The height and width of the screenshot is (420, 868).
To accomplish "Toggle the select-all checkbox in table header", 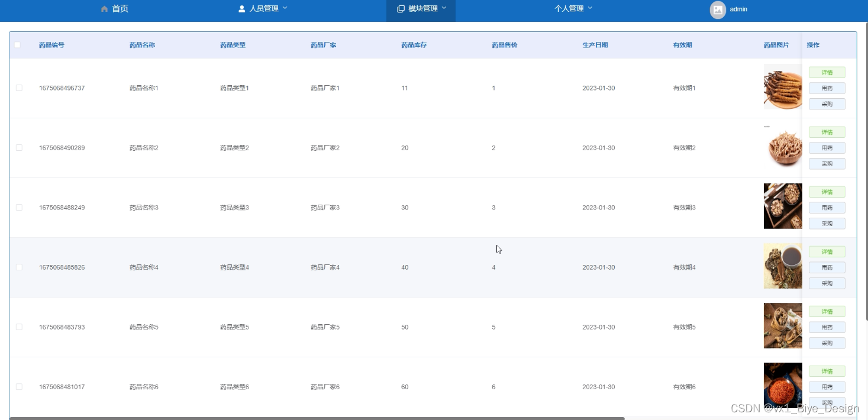I will coord(17,45).
